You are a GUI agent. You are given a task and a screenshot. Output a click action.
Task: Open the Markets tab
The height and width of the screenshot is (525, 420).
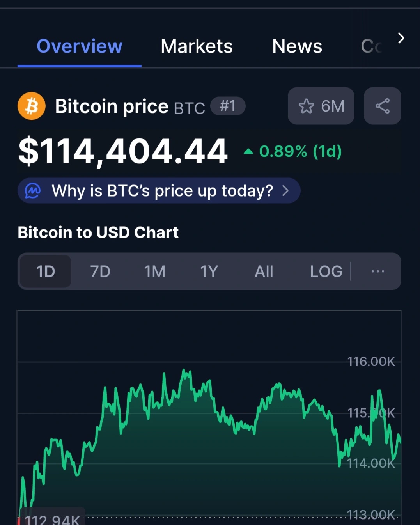click(x=197, y=46)
